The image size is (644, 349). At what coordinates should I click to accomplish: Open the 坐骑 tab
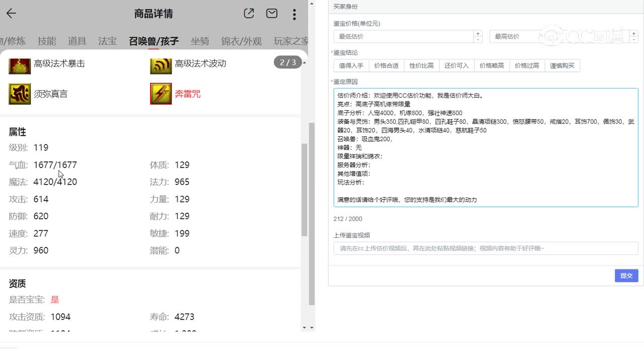(200, 41)
